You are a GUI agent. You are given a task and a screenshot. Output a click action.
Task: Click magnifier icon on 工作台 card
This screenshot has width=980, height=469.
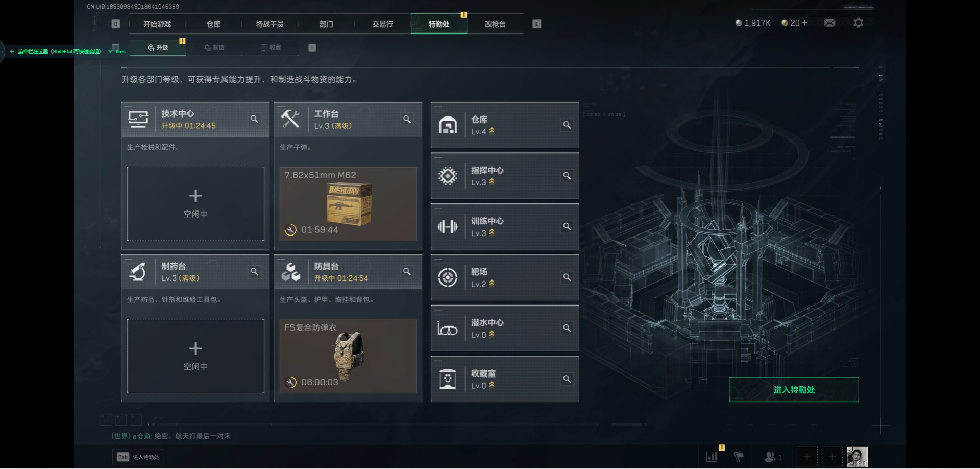coord(407,119)
